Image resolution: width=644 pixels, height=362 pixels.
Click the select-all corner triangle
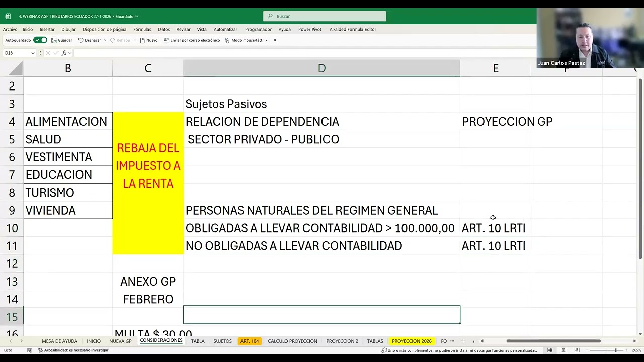click(x=15, y=68)
